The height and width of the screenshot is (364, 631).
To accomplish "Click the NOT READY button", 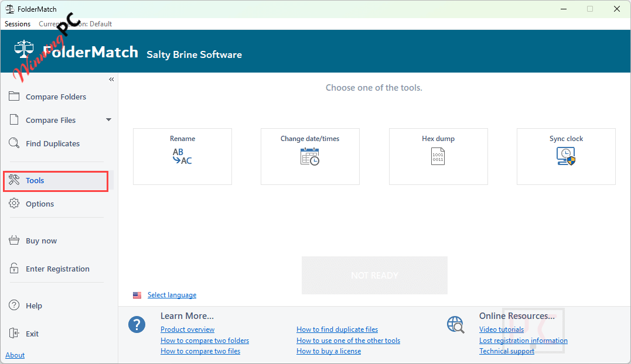I will [x=374, y=275].
